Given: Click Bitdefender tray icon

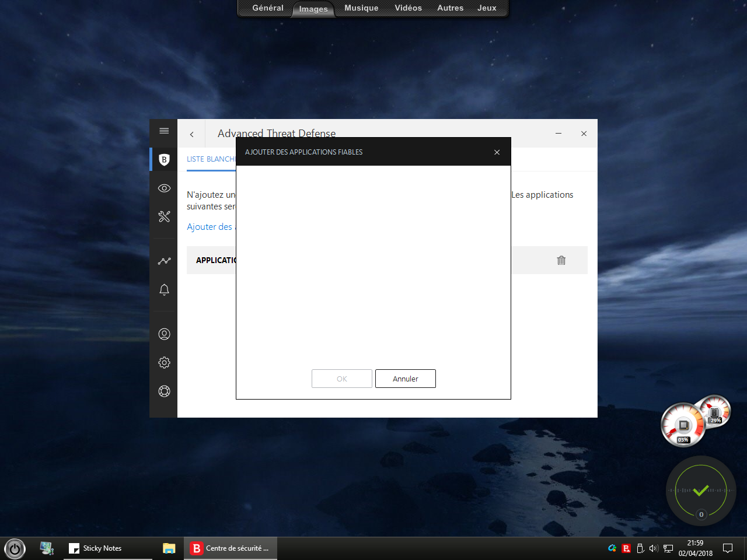Looking at the screenshot, I should tap(626, 548).
